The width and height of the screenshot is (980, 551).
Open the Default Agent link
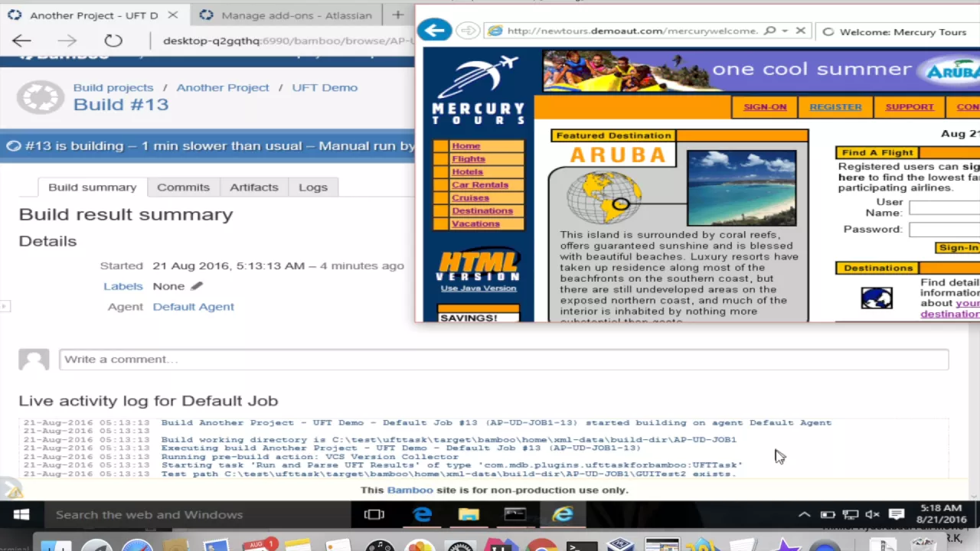(x=193, y=306)
